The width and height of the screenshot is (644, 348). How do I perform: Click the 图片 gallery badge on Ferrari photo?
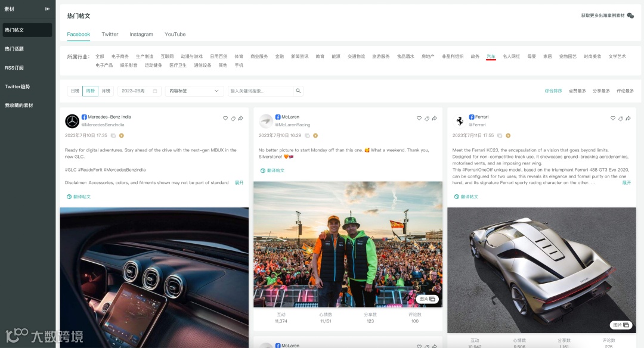click(621, 325)
